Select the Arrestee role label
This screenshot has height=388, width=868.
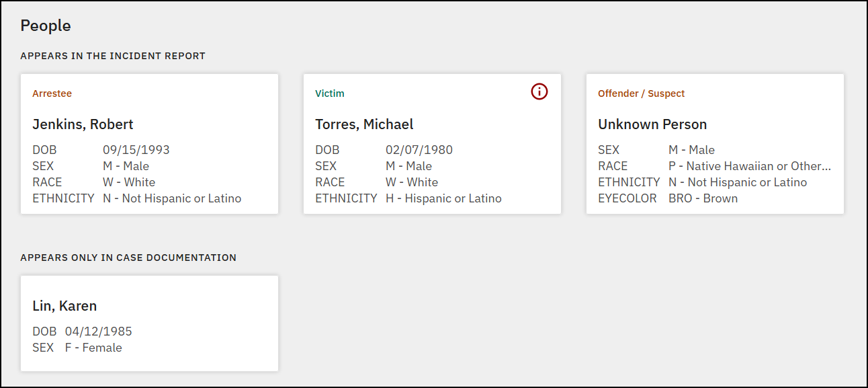52,93
